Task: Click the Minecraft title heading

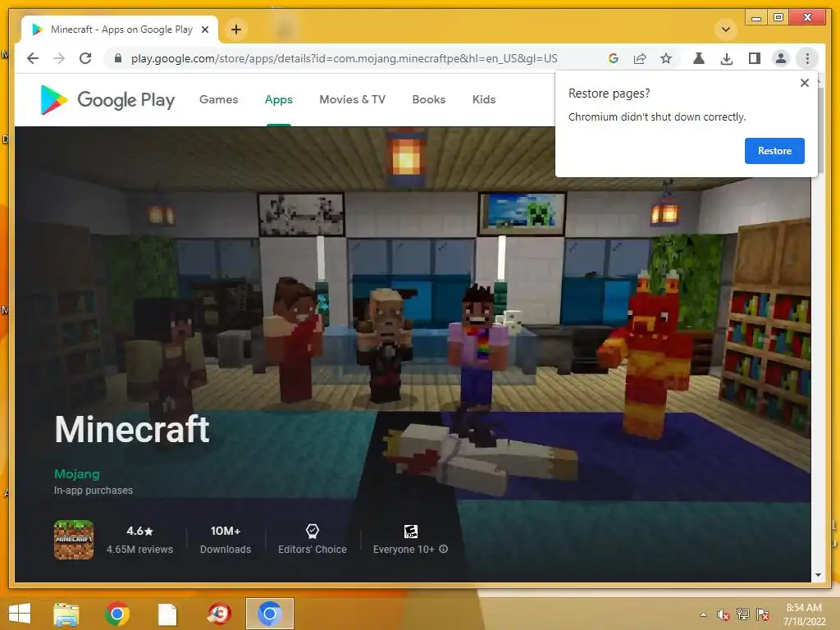Action: [132, 429]
